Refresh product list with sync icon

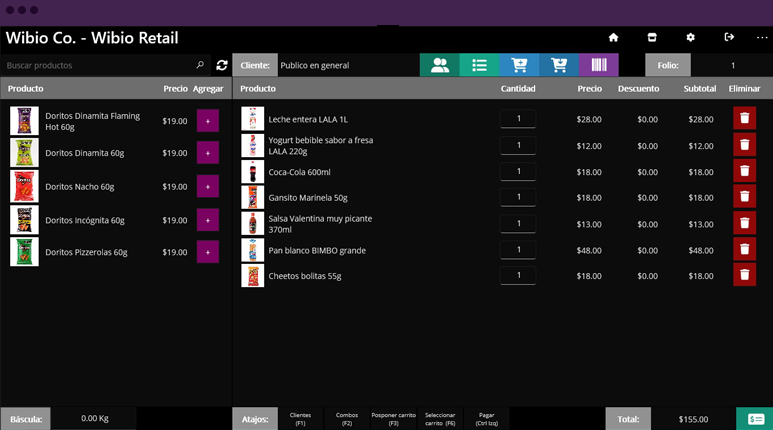coord(222,65)
